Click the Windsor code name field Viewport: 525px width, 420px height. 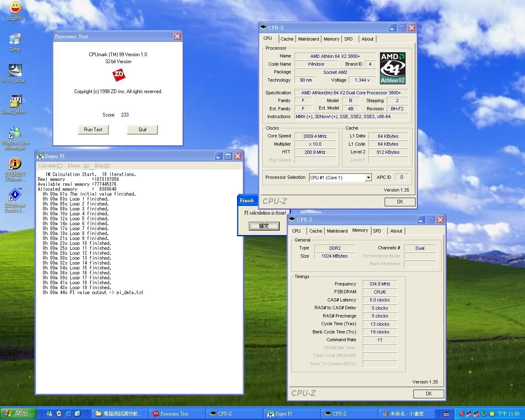click(x=316, y=64)
